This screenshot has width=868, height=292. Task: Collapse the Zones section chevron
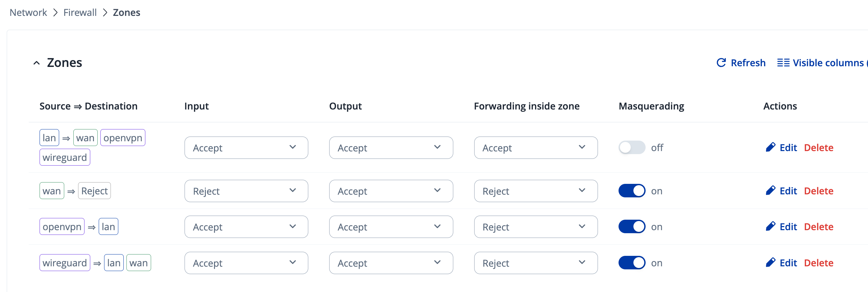37,63
